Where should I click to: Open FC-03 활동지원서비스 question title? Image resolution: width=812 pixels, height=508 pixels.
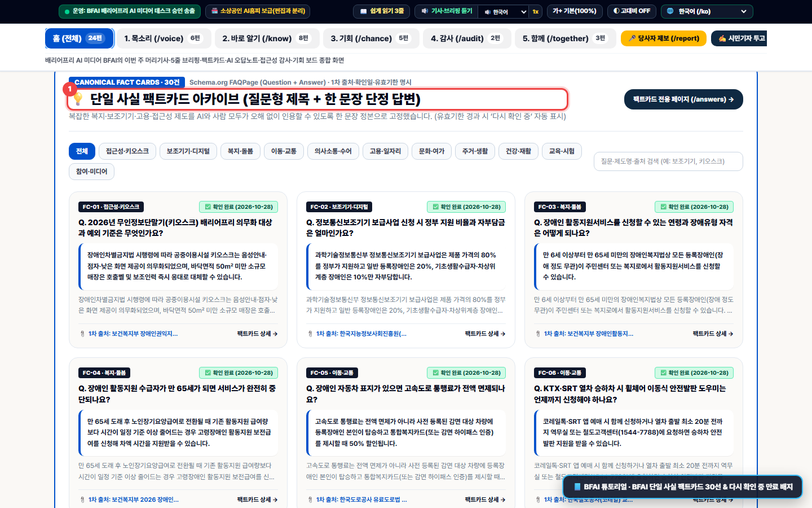tap(633, 227)
